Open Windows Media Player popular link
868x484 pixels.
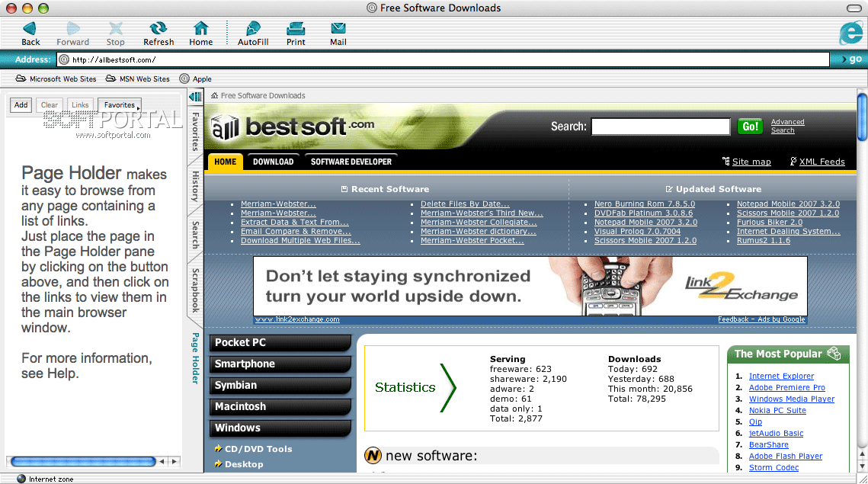[792, 399]
